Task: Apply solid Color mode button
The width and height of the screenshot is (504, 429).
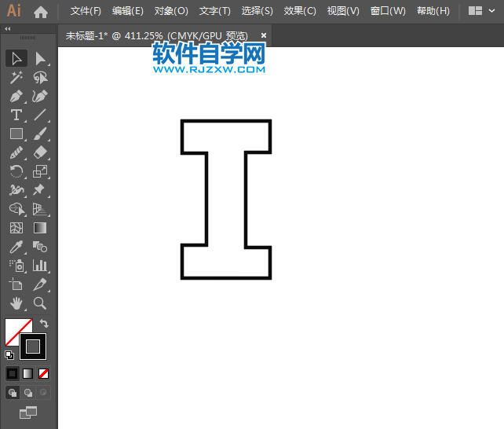Action: click(x=13, y=374)
